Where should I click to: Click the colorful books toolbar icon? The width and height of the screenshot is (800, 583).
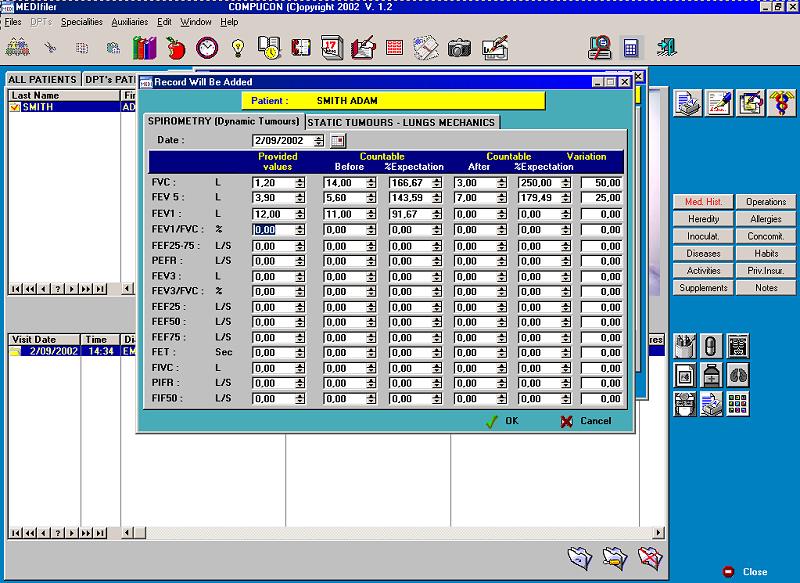click(x=144, y=48)
